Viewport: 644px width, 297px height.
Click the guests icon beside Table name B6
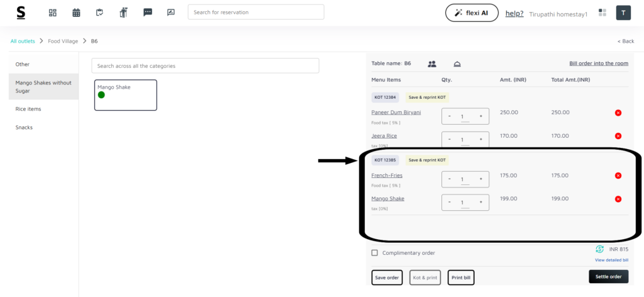point(432,64)
